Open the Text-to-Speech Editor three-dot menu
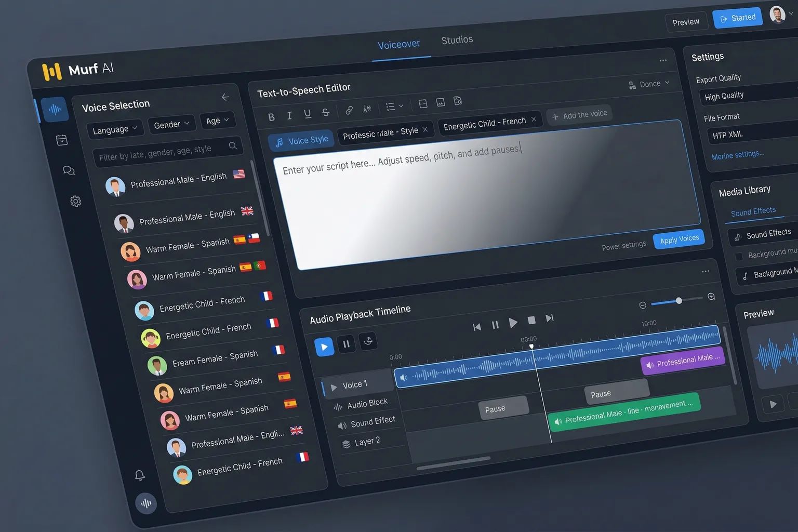 (x=663, y=60)
